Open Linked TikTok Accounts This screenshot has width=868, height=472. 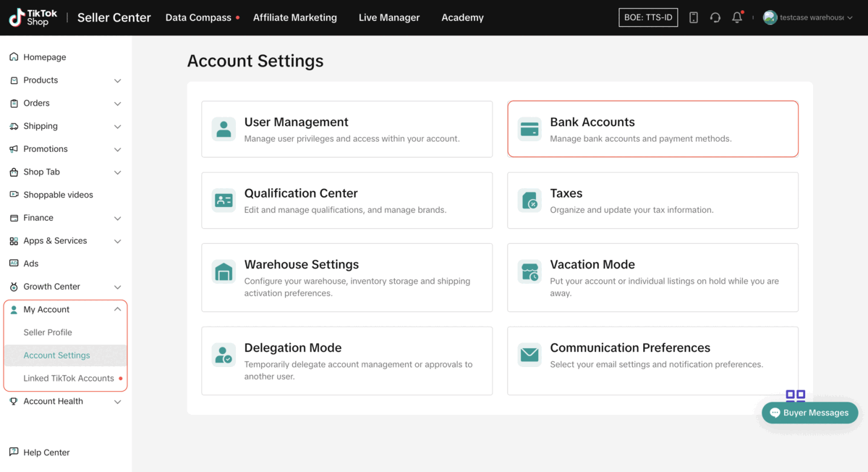(69, 379)
